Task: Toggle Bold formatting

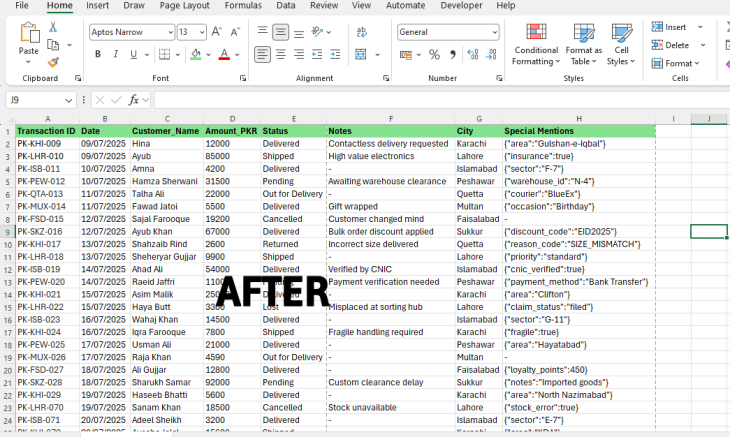Action: (96, 53)
